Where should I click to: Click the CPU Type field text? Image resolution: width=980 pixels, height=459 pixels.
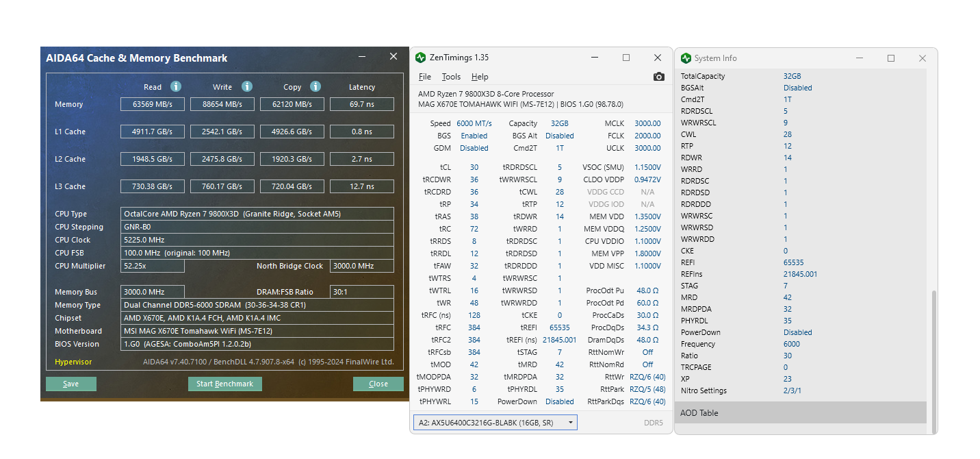point(257,214)
